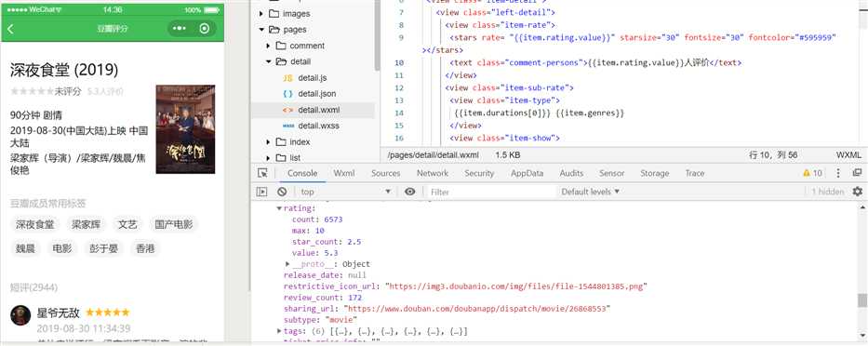Viewport: 868px width, 346px height.
Task: Open 星爷无敌 user avatar
Action: [x=20, y=315]
